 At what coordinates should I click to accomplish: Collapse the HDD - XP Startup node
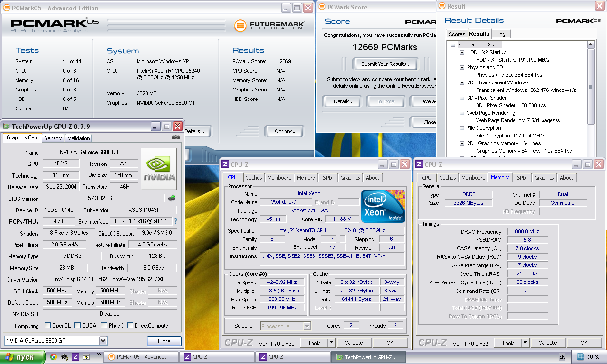pyautogui.click(x=462, y=52)
